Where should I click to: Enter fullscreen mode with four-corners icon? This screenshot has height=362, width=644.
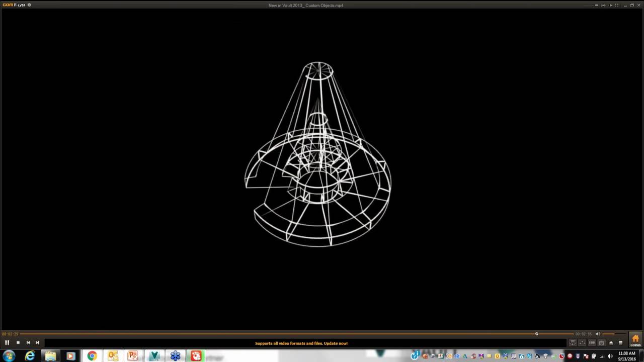coord(617,5)
